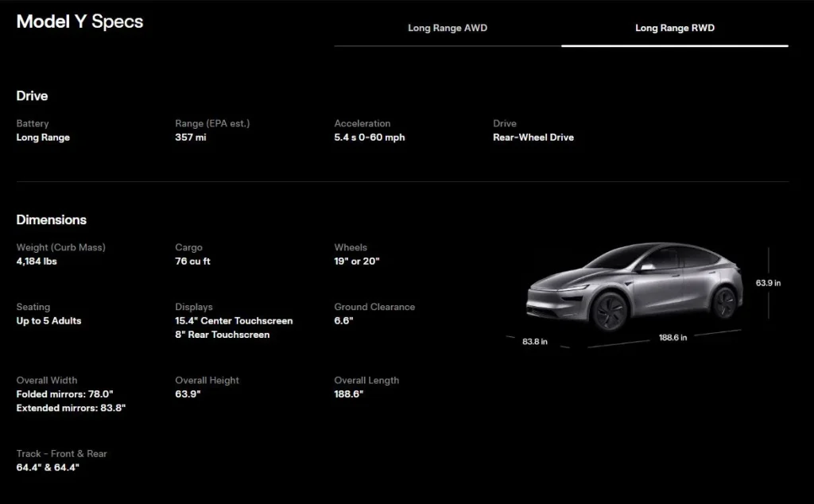Select the 6.6" ground clearance value

tap(343, 321)
